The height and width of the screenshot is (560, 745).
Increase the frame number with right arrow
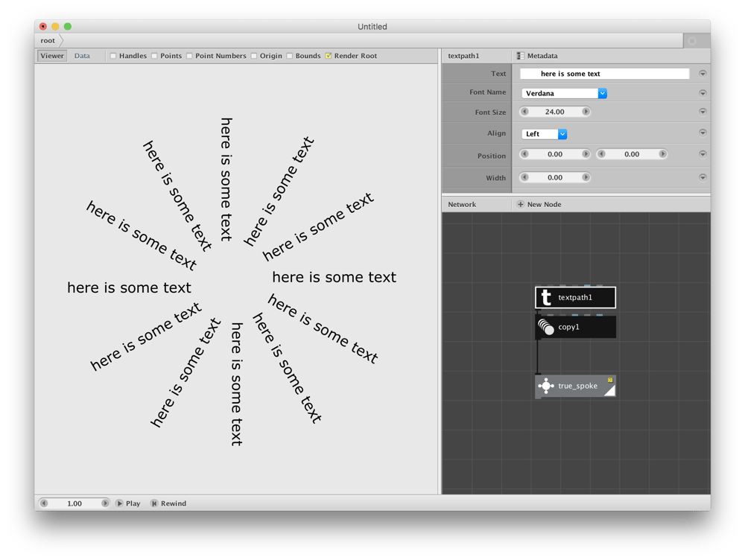coord(104,503)
